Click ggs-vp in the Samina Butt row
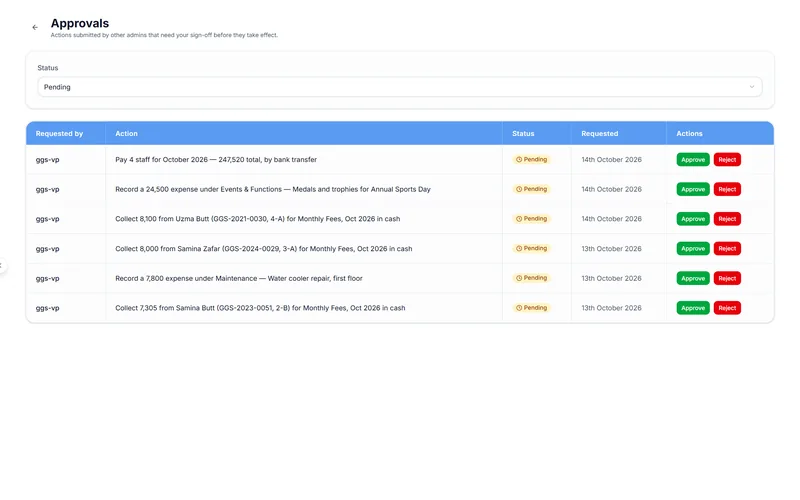The height and width of the screenshot is (500, 800). tap(47, 308)
